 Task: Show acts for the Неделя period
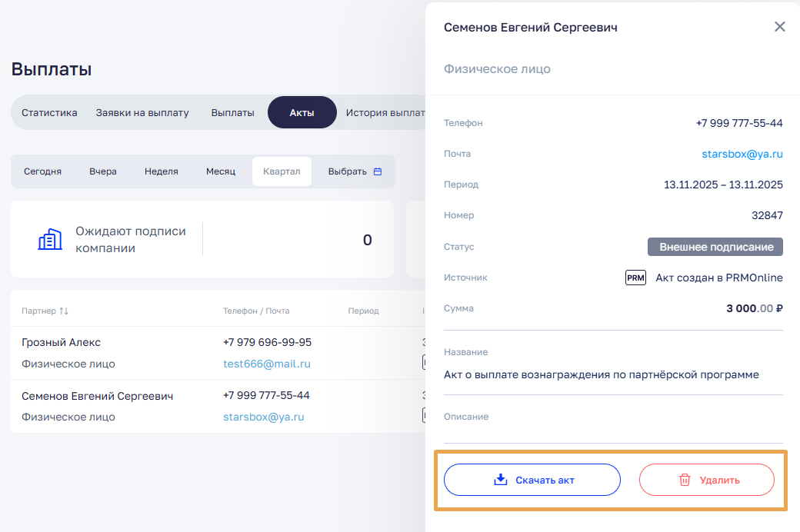point(162,171)
